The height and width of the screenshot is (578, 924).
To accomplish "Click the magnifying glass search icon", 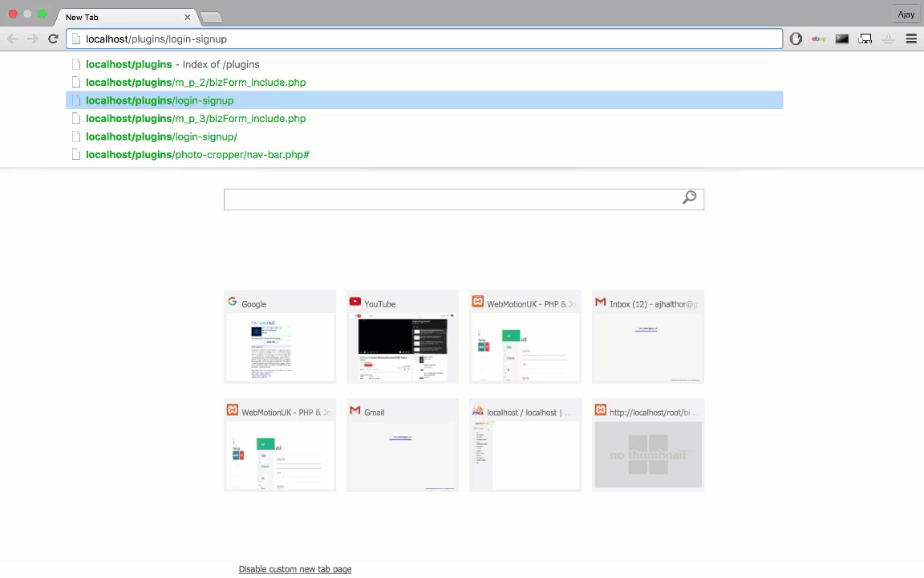I will click(x=689, y=198).
